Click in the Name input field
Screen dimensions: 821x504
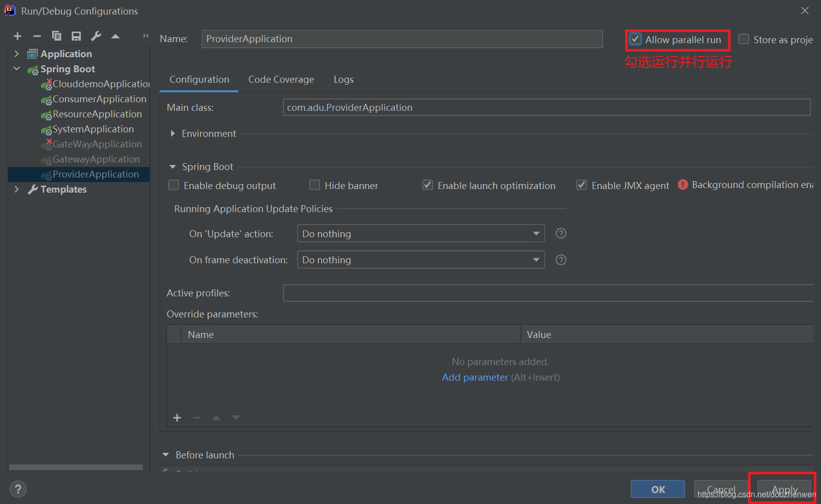(x=402, y=39)
